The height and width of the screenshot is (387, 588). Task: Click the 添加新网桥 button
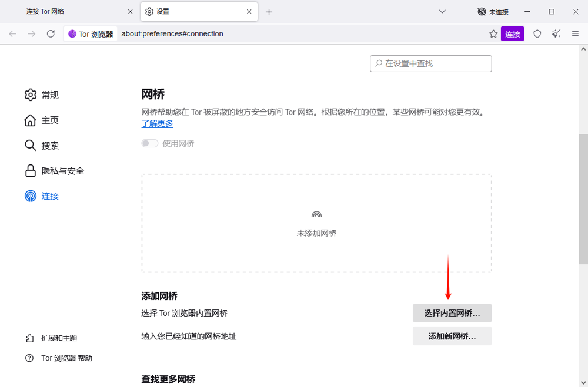[452, 336]
